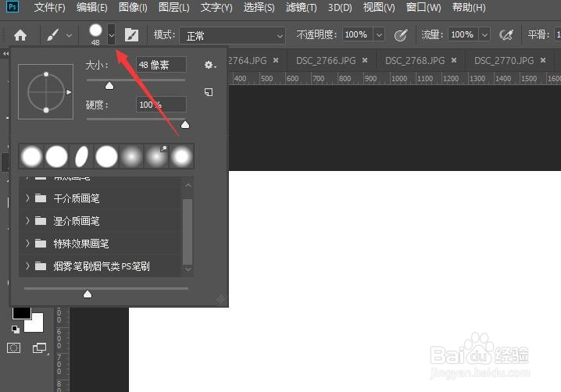Open the 帮助(H) menu
The image size is (561, 392).
[469, 8]
